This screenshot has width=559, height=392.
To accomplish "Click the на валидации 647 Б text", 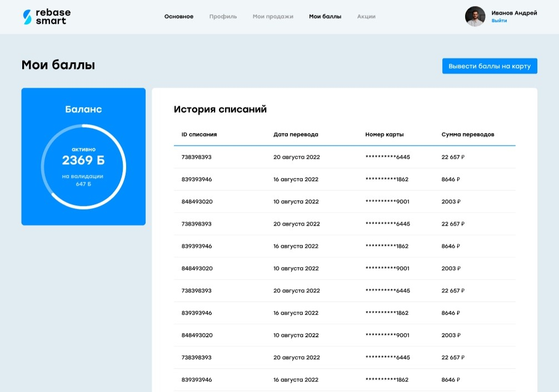I will [83, 180].
